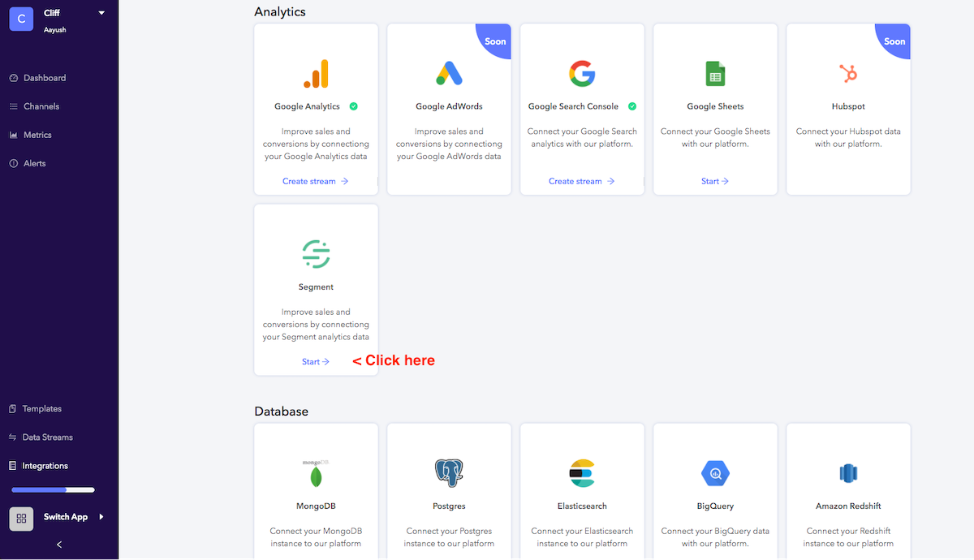The image size is (974, 560).
Task: Expand the Switch App arrow
Action: point(101,517)
